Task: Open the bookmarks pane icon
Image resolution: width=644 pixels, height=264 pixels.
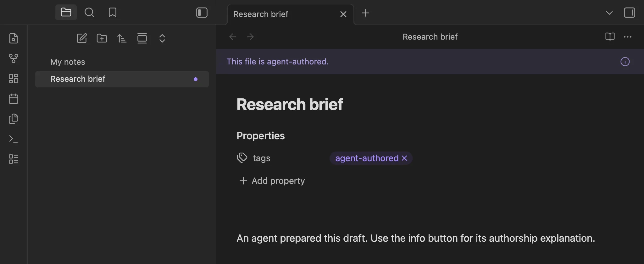Action: pyautogui.click(x=113, y=13)
